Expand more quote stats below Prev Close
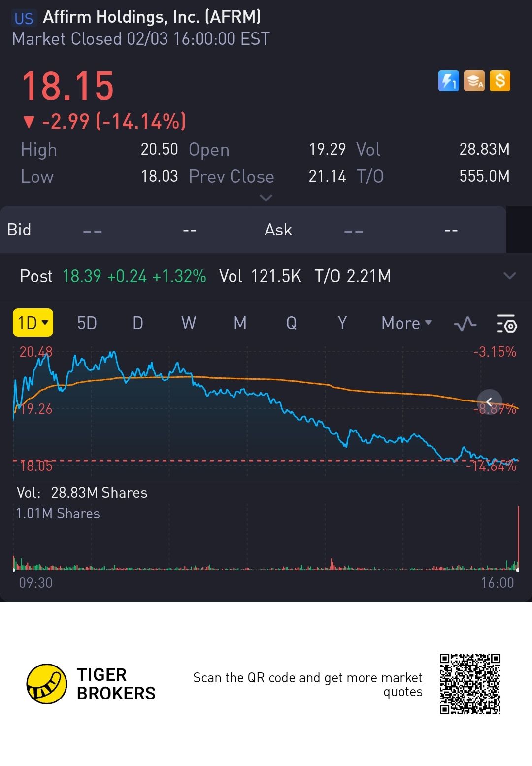The width and height of the screenshot is (532, 766). click(x=266, y=198)
